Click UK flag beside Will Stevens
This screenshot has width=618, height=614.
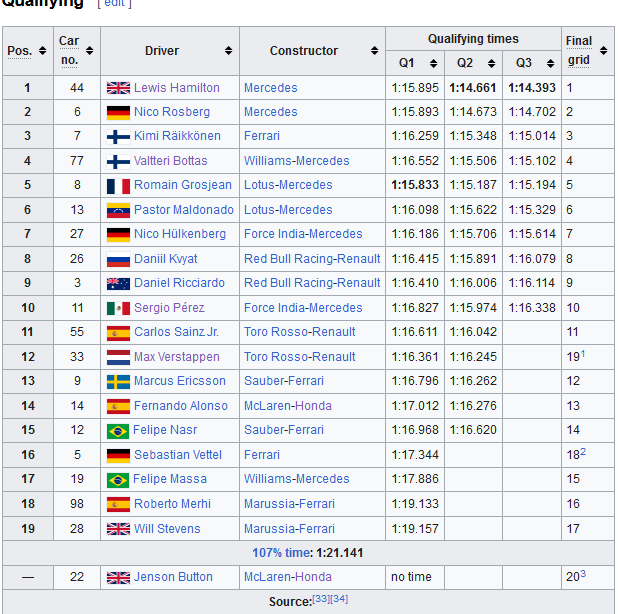click(x=118, y=529)
